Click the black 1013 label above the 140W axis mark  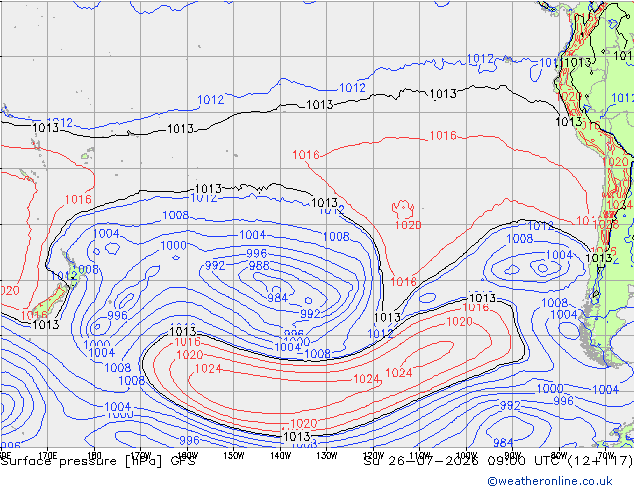pyautogui.click(x=297, y=437)
